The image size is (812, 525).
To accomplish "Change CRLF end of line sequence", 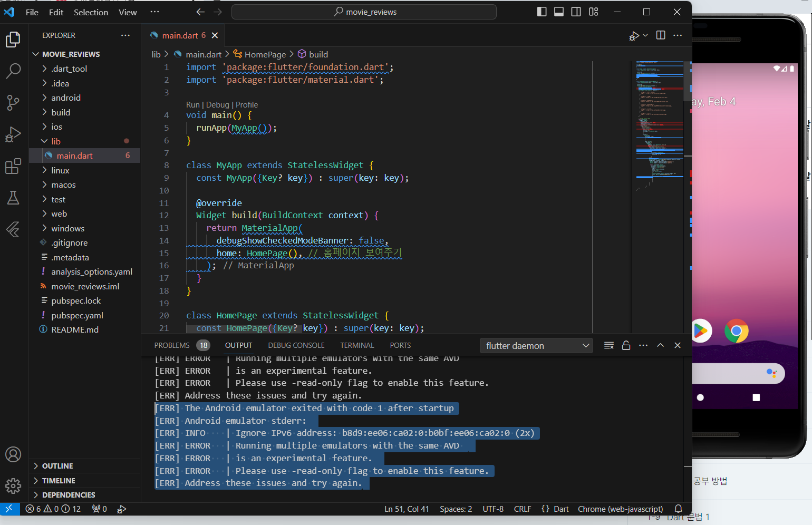I will (x=523, y=509).
